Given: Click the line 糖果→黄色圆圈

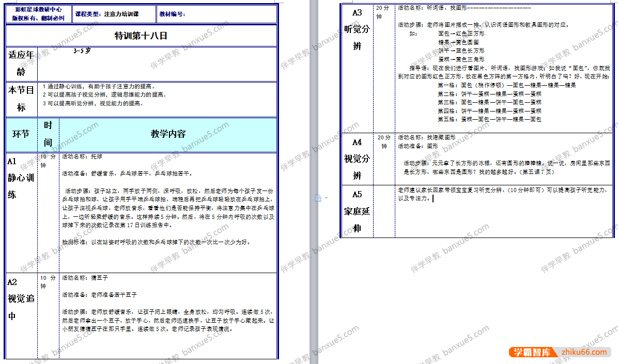Looking at the screenshot, I should 459,42.
